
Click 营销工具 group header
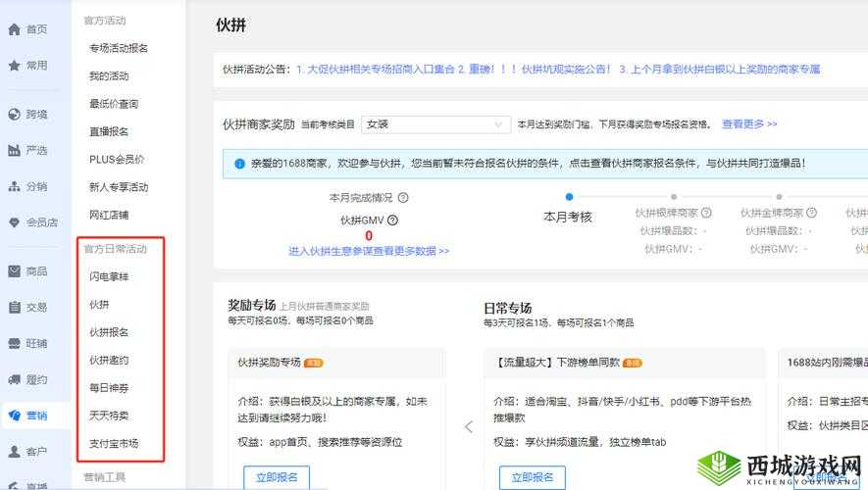click(104, 476)
